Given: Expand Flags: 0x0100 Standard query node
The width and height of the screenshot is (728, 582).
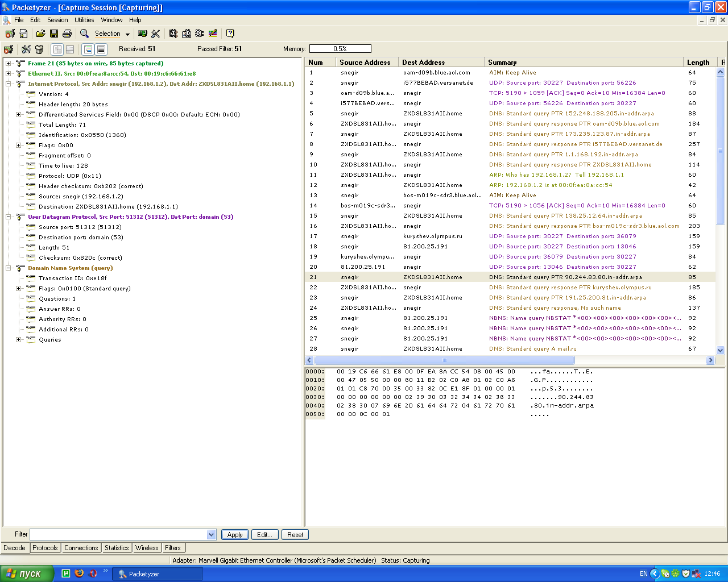Looking at the screenshot, I should click(x=18, y=289).
